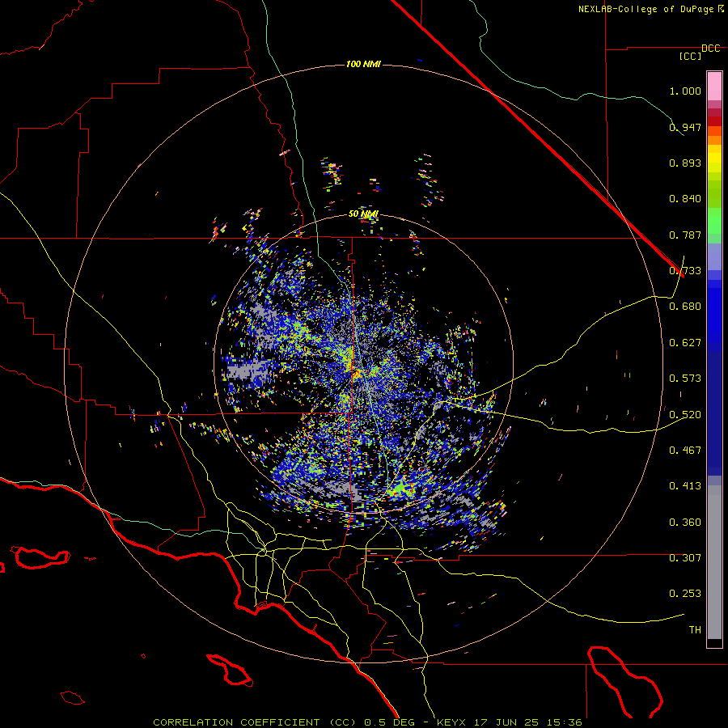
Task: Select the 0.413 scale label
Action: [x=685, y=486]
